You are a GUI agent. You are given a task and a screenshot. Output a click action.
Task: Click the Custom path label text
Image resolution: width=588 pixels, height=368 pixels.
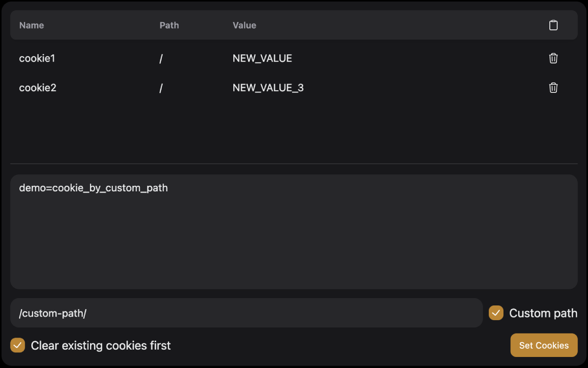543,313
